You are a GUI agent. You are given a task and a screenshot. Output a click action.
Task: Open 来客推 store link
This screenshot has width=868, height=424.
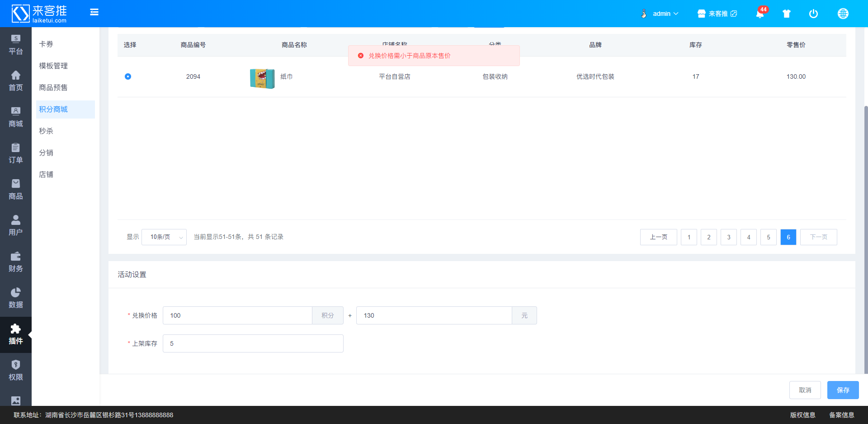pyautogui.click(x=717, y=14)
